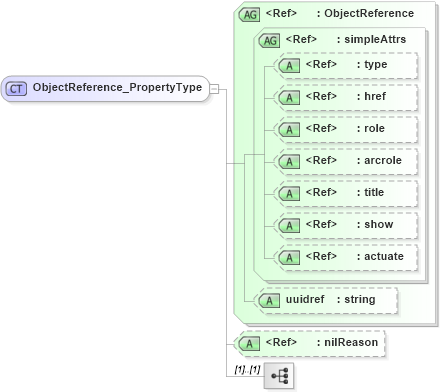Click the A icon beside arcrole attribute
This screenshot has height=392, width=441.
pos(289,162)
